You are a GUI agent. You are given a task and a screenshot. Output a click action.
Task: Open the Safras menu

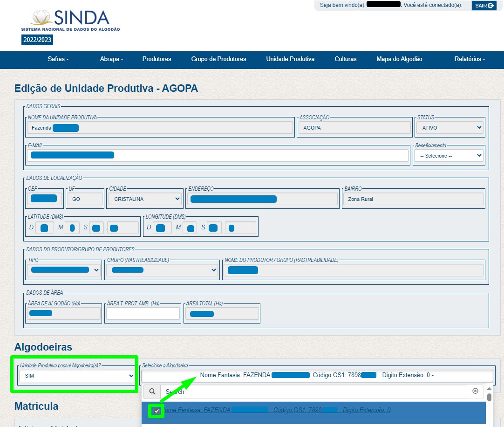pyautogui.click(x=58, y=59)
